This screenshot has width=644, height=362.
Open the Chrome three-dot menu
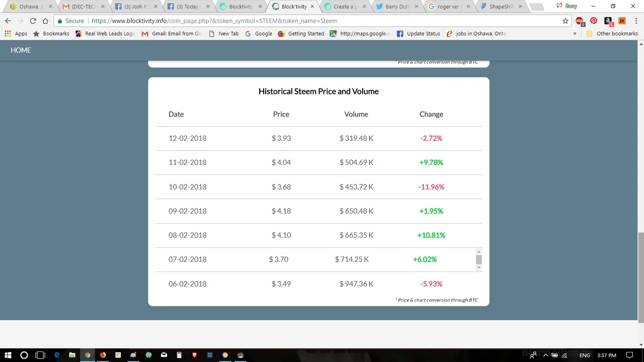(635, 21)
